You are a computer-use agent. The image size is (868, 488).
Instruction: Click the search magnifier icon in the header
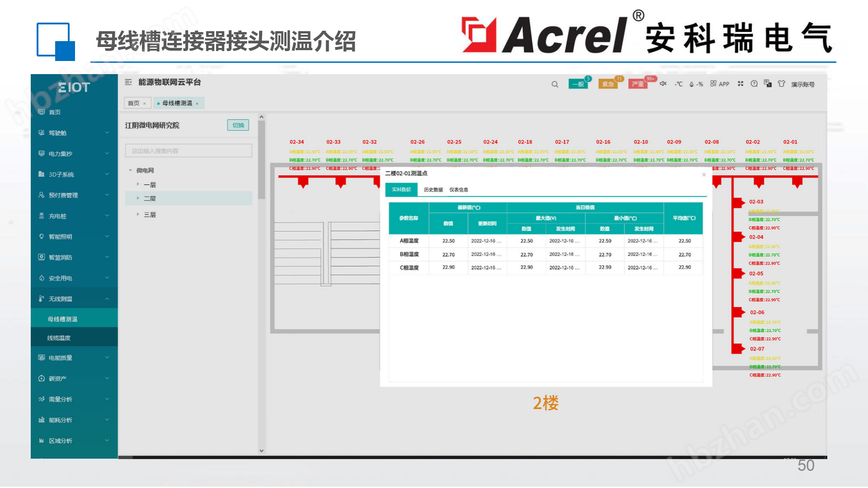(x=555, y=84)
